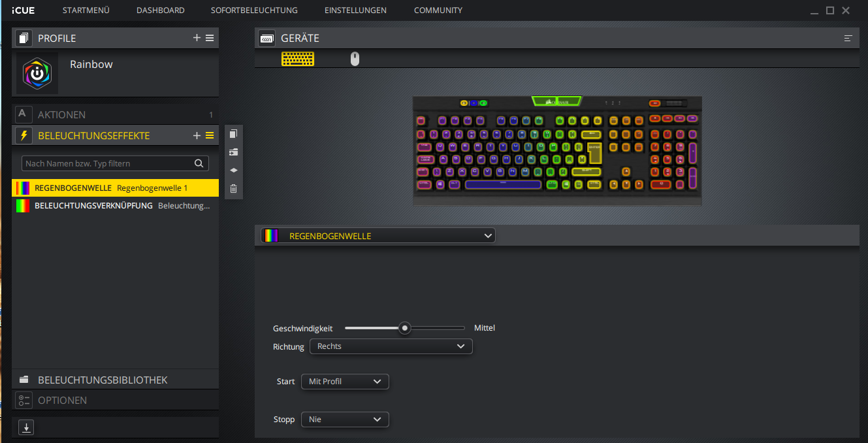Viewport: 868px width, 443px height.
Task: Open the Richtung dropdown showing Rechts
Action: click(x=391, y=346)
